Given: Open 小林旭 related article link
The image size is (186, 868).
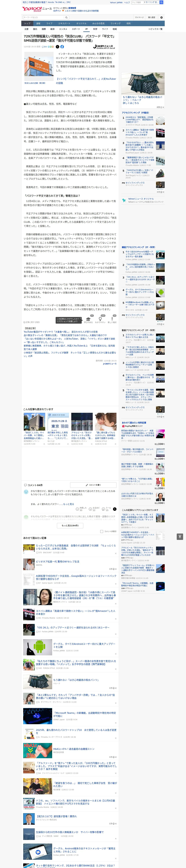Looking at the screenshot, I should pyautogui.click(x=70, y=354).
